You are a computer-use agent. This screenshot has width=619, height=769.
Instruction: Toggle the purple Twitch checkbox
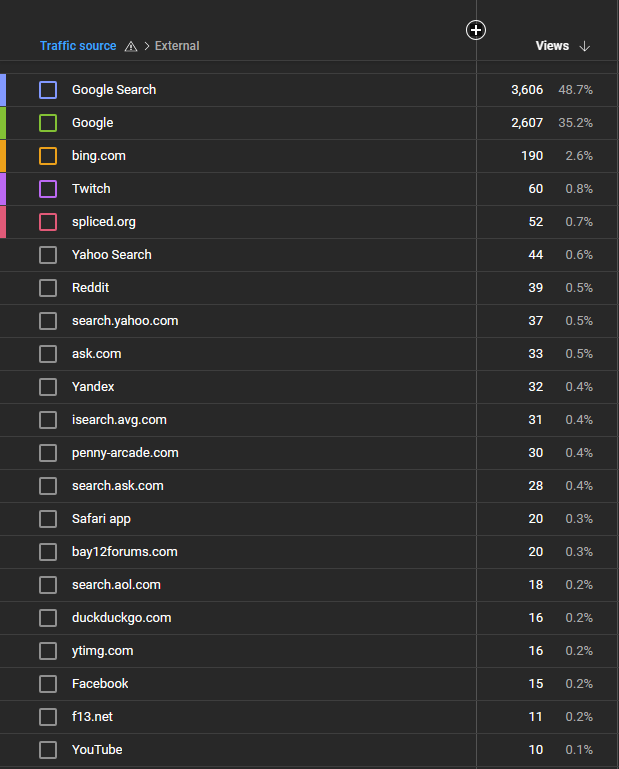tap(48, 189)
